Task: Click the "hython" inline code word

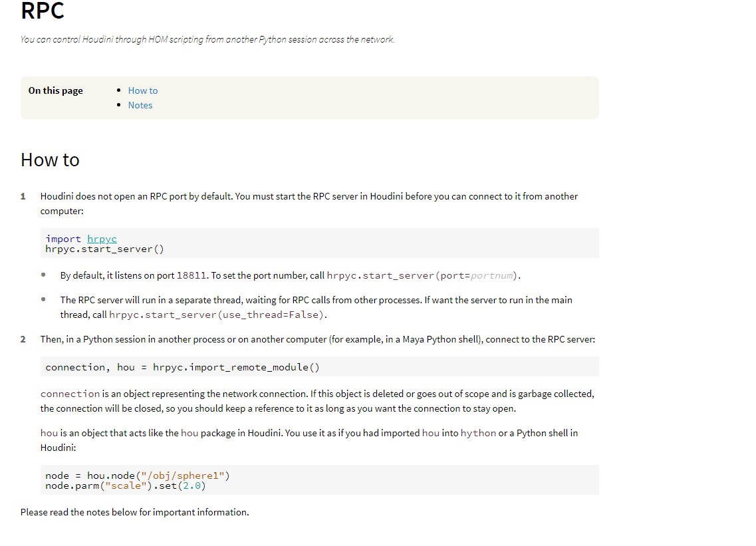Action: point(478,433)
